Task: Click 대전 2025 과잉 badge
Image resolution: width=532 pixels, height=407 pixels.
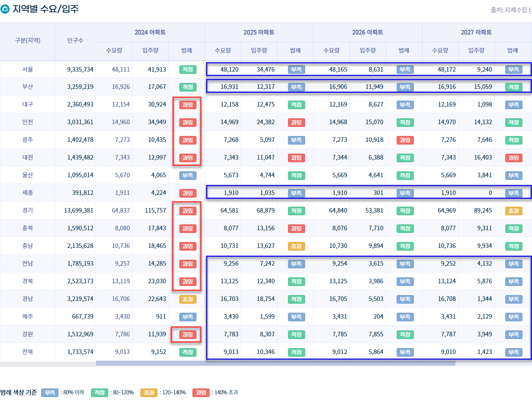Action: pos(296,158)
